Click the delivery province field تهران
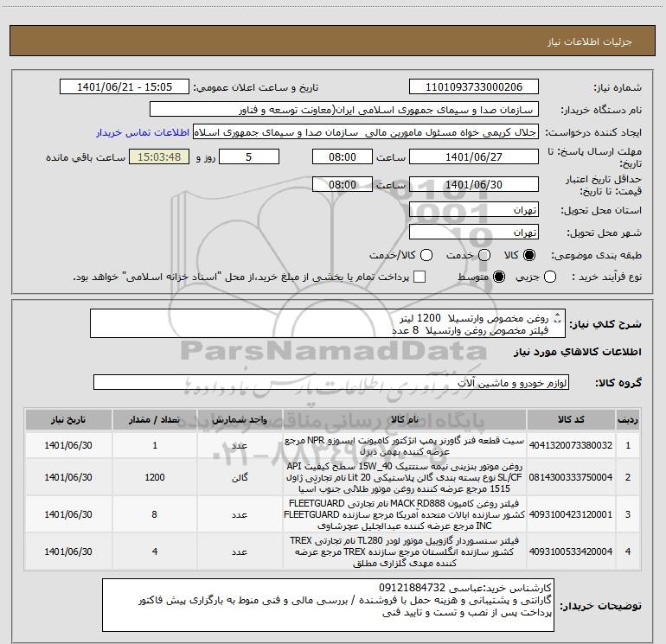Viewport: 666px width, 644px height. coord(474,210)
